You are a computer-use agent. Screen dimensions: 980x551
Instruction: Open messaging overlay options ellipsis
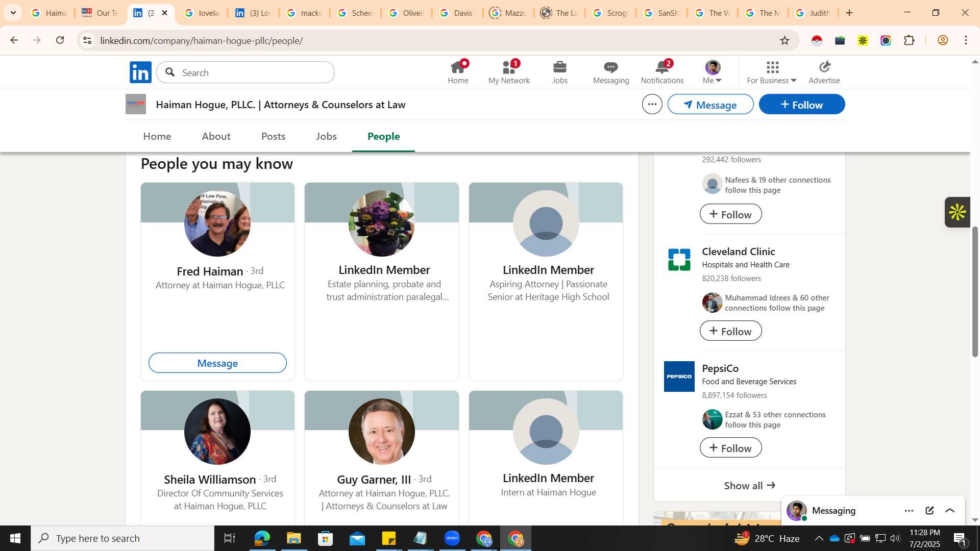(x=909, y=511)
